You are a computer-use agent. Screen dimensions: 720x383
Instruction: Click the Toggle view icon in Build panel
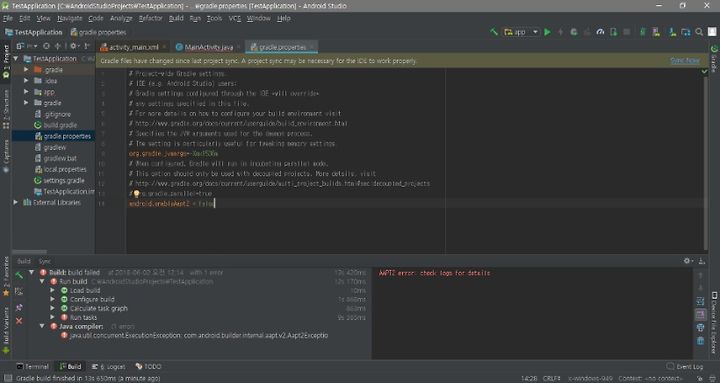19,291
